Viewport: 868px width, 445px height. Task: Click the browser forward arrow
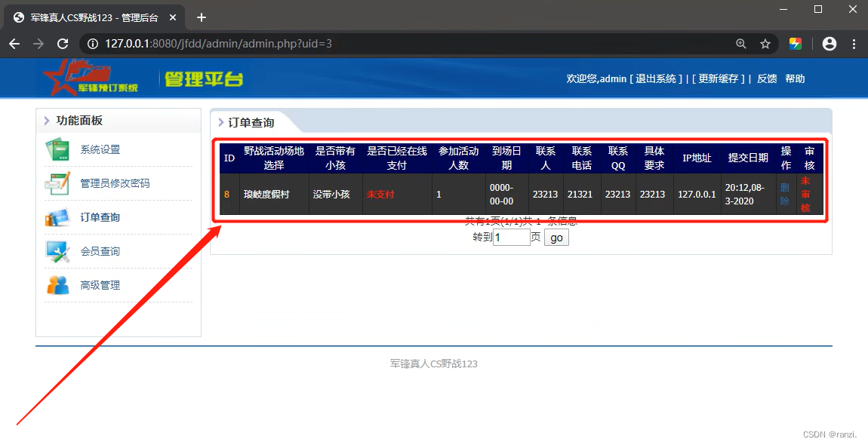point(38,44)
